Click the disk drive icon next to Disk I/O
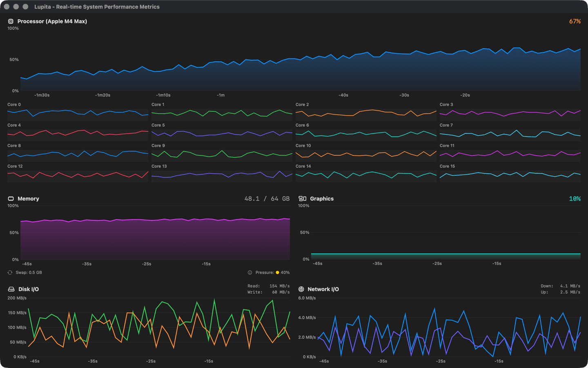This screenshot has height=368, width=588. 11,289
